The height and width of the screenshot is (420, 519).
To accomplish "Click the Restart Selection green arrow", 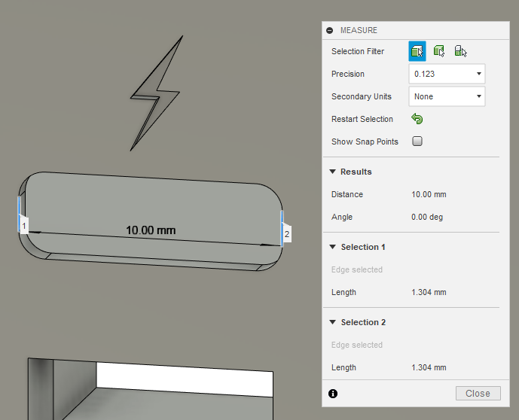I will [x=417, y=119].
